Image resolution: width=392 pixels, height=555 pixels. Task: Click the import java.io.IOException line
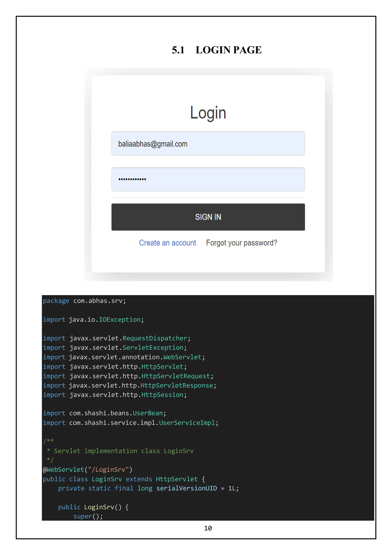click(x=93, y=320)
